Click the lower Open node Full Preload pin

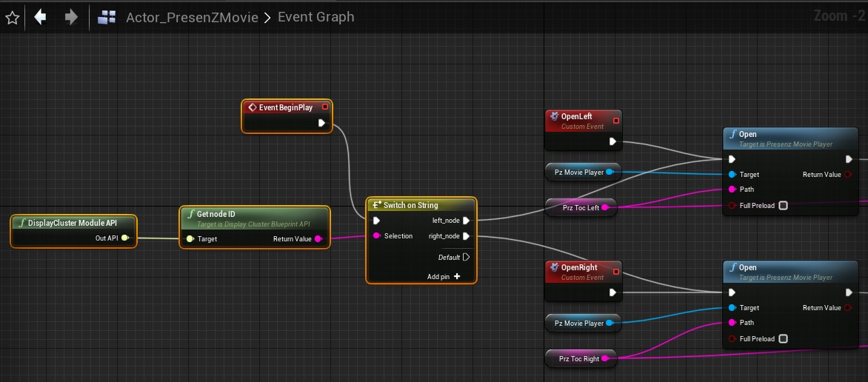tap(732, 339)
